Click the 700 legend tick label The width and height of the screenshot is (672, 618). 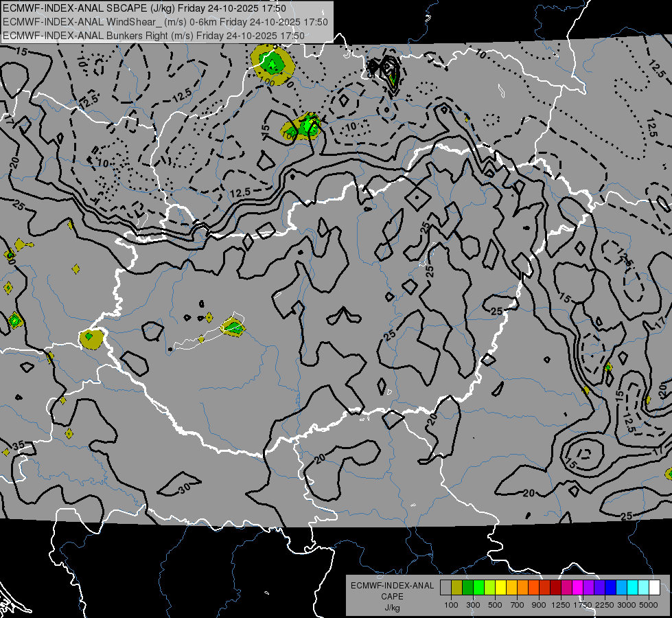click(x=518, y=605)
